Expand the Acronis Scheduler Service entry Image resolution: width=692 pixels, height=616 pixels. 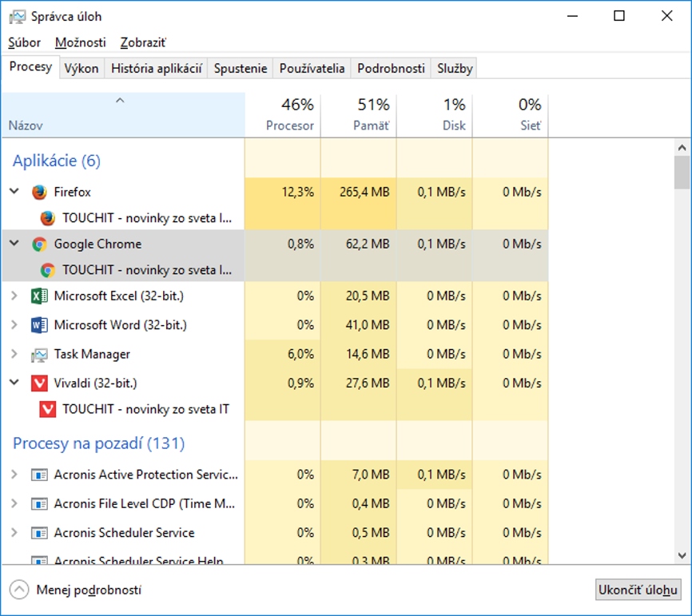coord(14,533)
